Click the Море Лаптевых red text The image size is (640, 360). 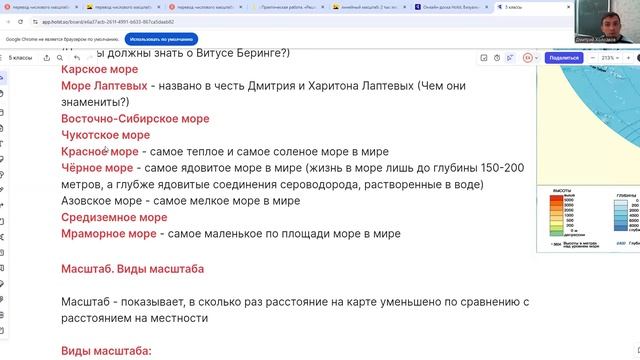tap(104, 86)
